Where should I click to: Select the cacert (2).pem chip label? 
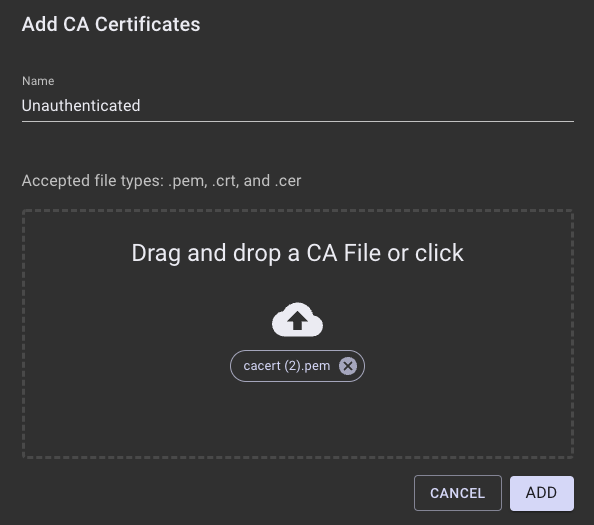[x=287, y=366]
